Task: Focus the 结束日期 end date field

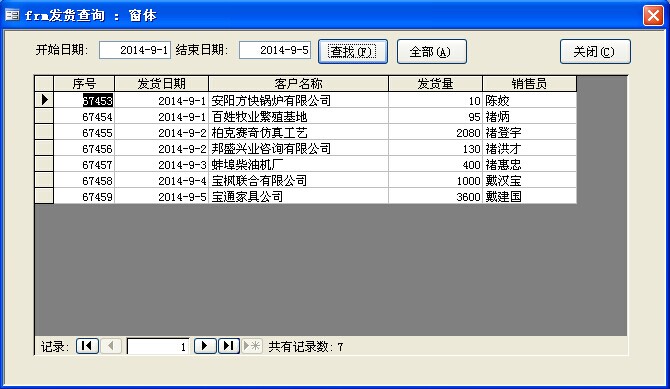Action: 275,50
